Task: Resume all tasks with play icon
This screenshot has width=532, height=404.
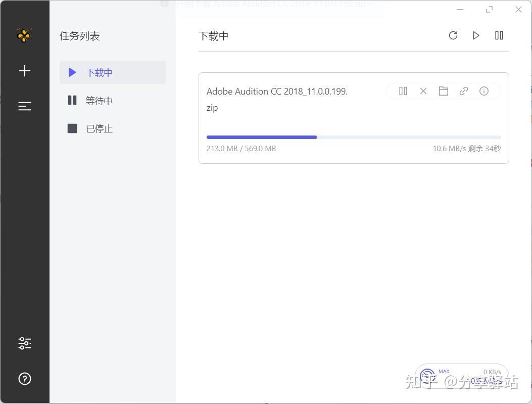Action: [476, 35]
